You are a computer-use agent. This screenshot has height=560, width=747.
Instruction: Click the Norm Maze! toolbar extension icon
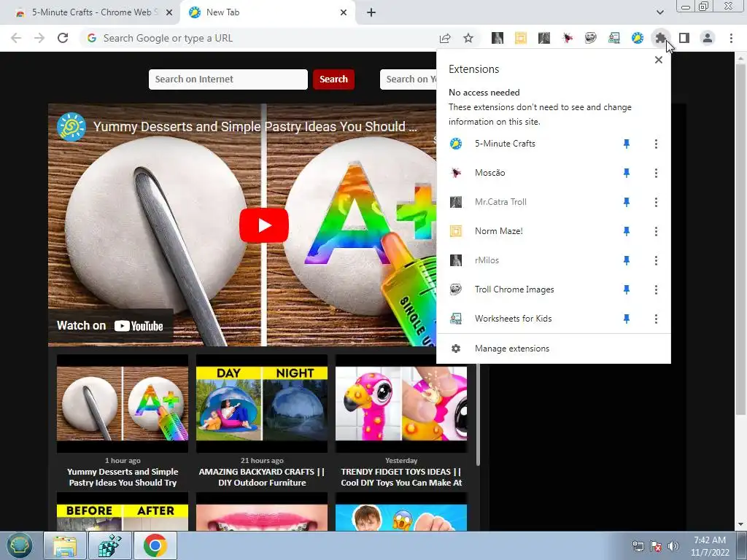[x=521, y=38]
